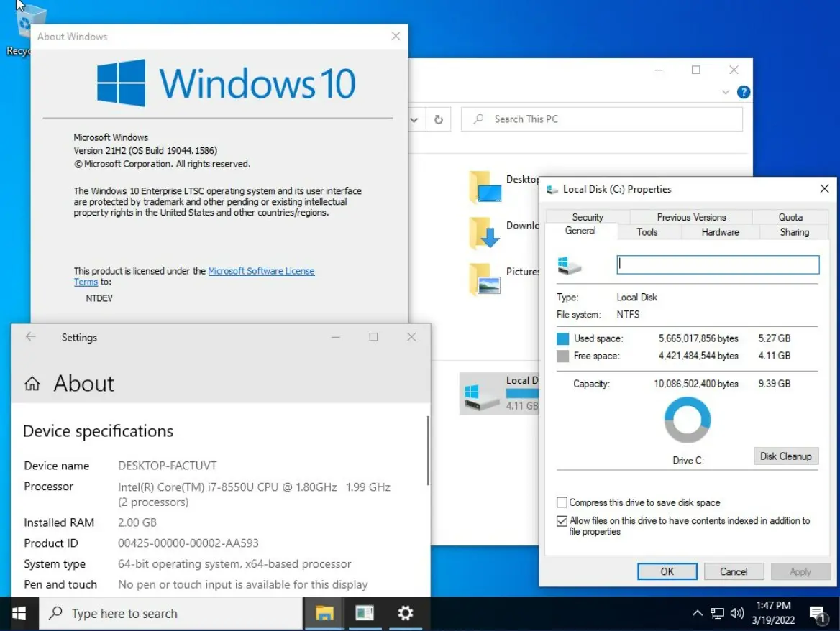Switch to the Previous Versions tab

pos(691,217)
